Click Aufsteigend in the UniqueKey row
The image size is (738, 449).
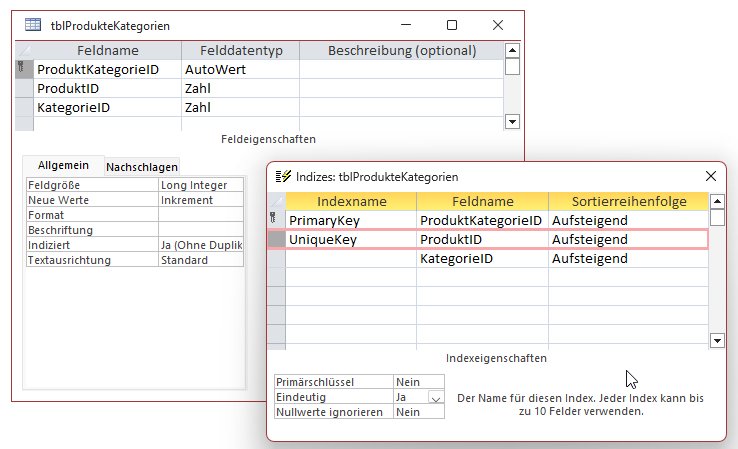629,240
